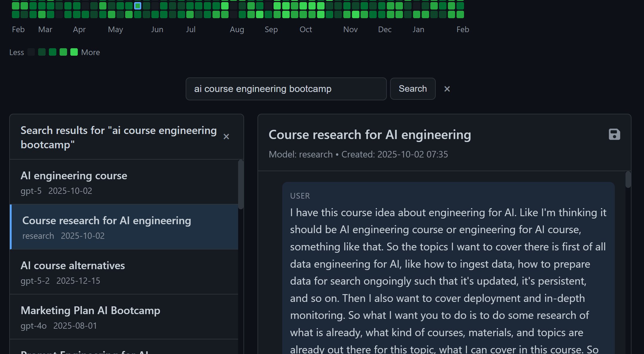
Task: Click the Search button
Action: [x=412, y=89]
